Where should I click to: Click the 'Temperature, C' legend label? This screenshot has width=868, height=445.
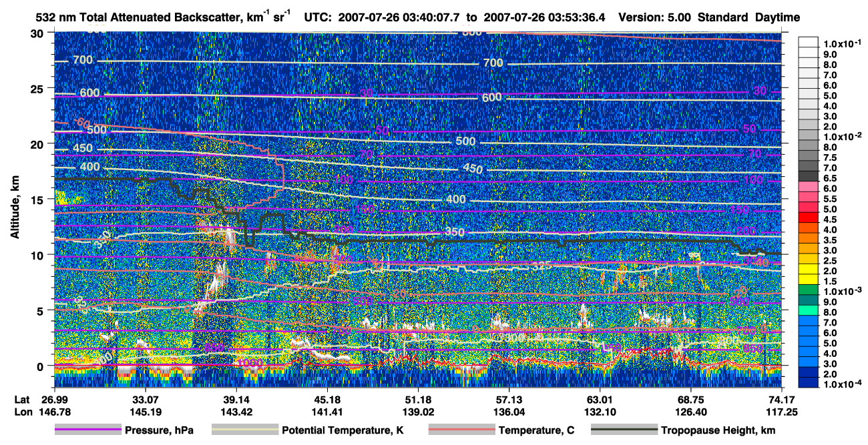coord(536,431)
